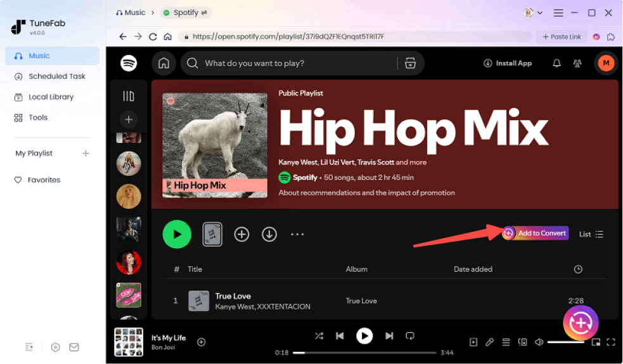
Task: Toggle repeat mode
Action: [410, 336]
